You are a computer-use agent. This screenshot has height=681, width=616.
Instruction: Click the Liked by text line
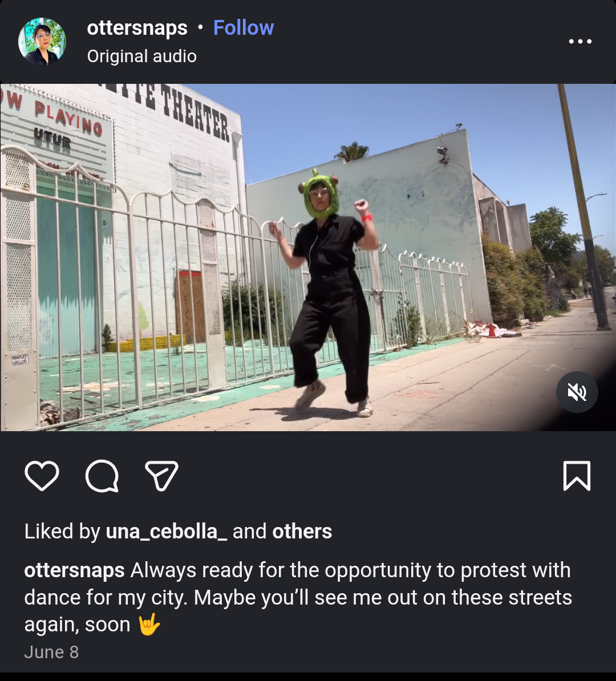tap(178, 531)
